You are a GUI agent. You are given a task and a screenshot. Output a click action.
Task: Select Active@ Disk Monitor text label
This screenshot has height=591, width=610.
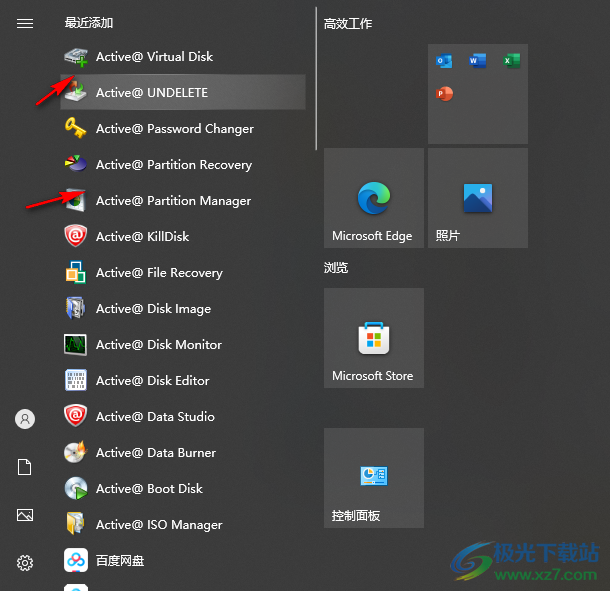point(159,345)
